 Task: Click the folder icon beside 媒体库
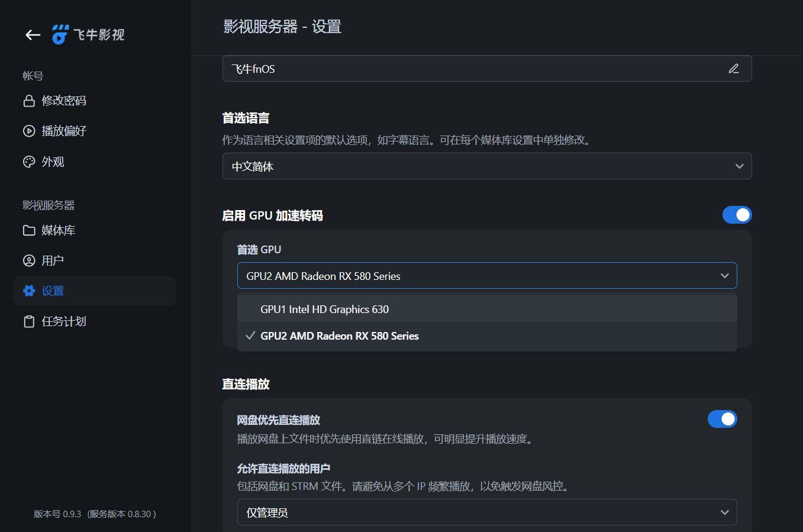29,230
